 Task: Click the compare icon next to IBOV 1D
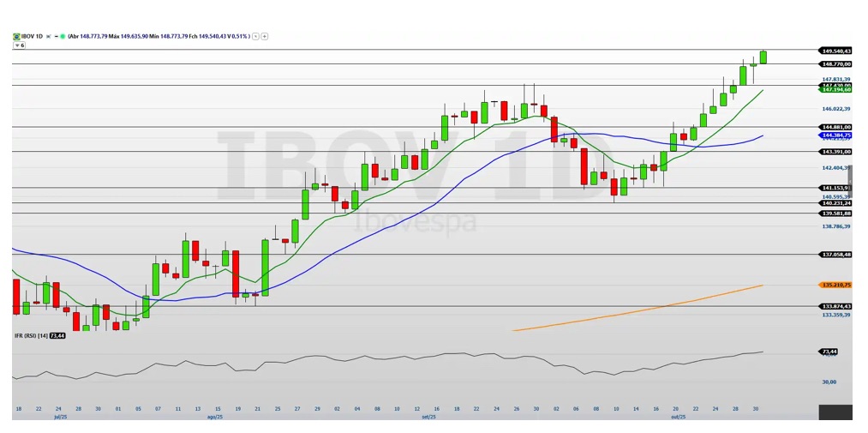coord(49,36)
